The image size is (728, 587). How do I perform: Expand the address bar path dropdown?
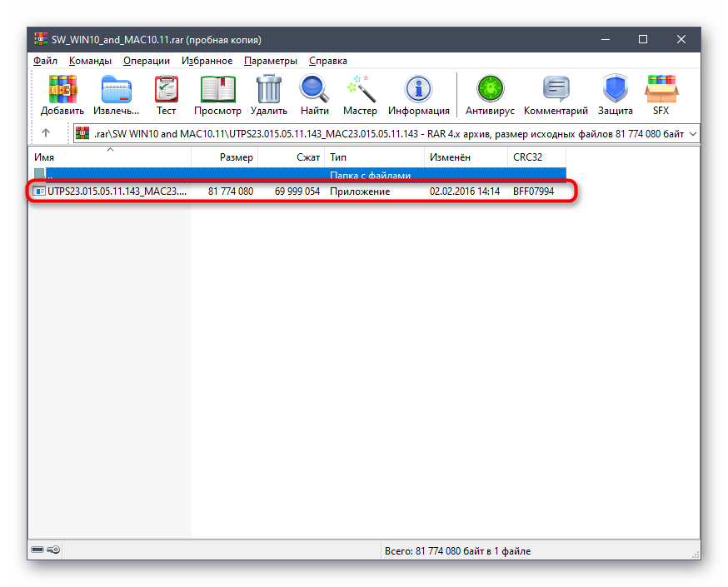[x=693, y=134]
